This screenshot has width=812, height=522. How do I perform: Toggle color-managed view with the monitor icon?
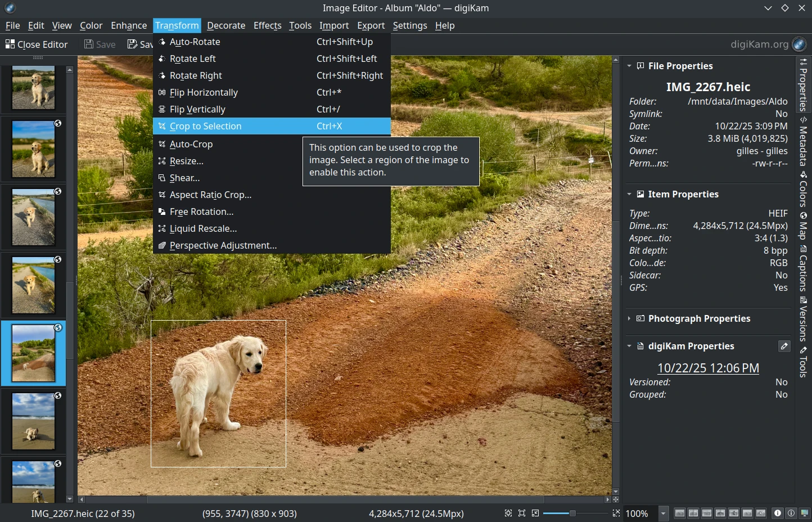tap(804, 513)
